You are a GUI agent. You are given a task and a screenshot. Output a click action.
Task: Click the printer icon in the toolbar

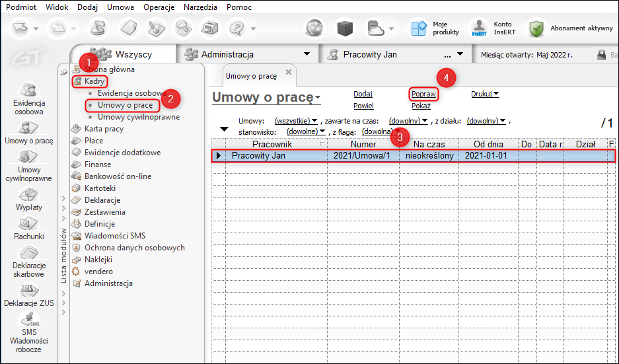tap(209, 28)
